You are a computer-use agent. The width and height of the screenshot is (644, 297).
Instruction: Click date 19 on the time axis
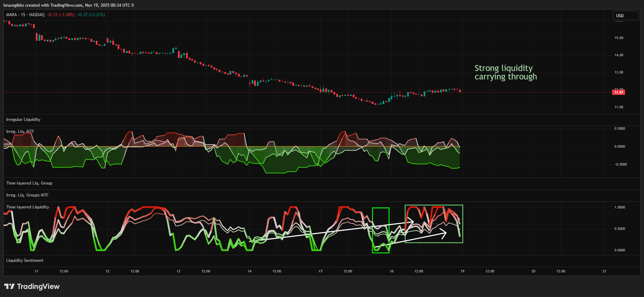[462, 271]
